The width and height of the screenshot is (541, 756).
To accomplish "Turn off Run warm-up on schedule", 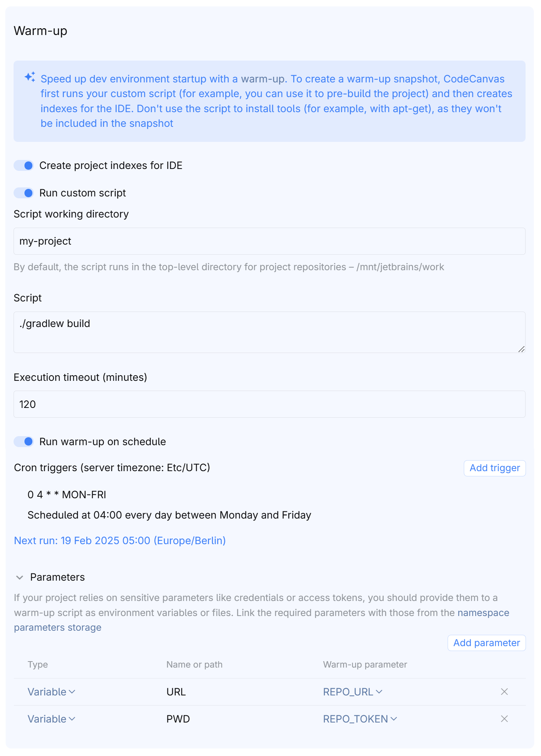I will click(24, 441).
